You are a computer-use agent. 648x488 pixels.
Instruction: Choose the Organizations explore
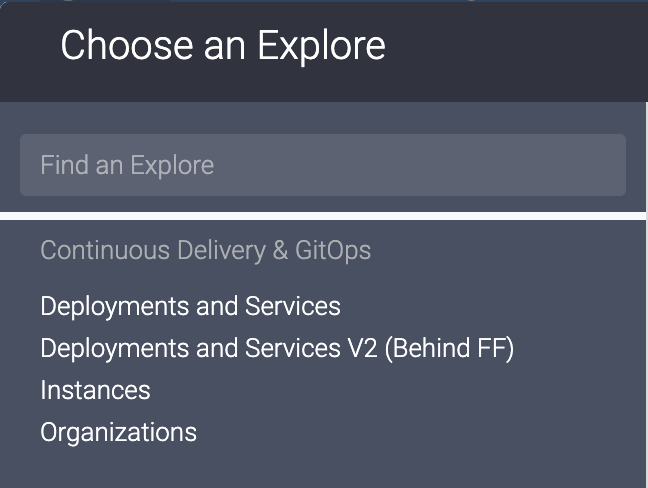(118, 432)
